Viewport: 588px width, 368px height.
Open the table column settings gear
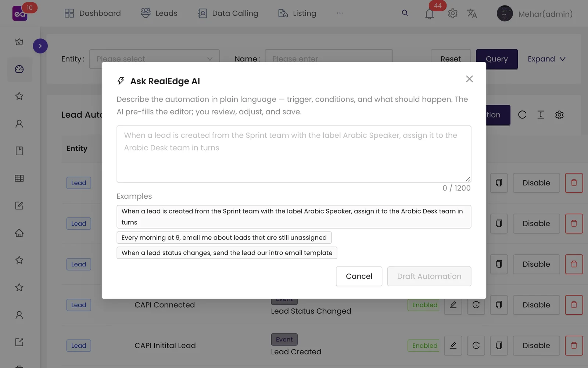tap(559, 115)
